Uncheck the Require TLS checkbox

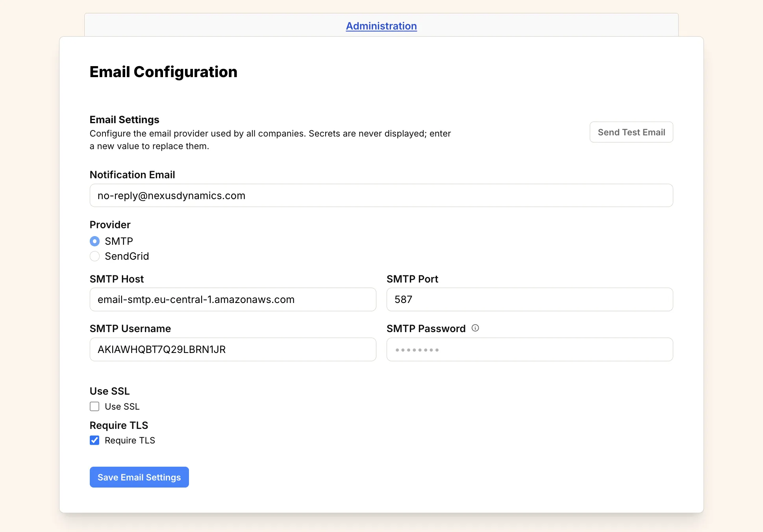coord(94,440)
